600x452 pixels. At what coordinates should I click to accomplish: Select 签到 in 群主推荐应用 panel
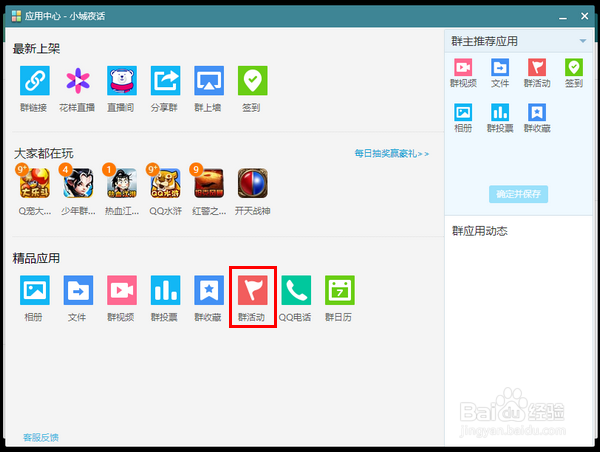[x=574, y=67]
